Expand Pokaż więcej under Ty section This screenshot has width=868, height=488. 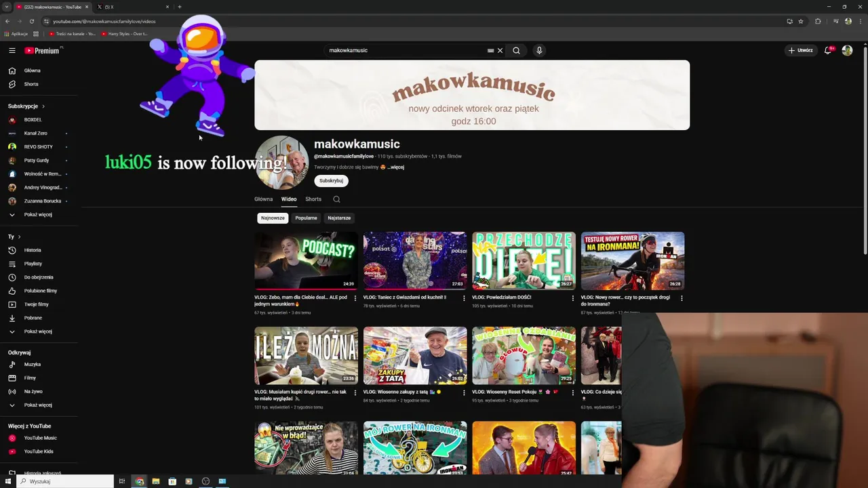(x=38, y=331)
